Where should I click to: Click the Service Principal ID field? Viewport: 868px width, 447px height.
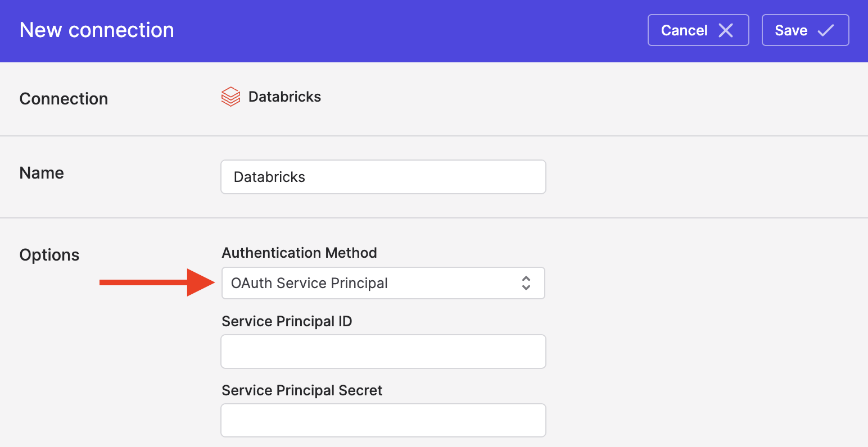pyautogui.click(x=383, y=352)
